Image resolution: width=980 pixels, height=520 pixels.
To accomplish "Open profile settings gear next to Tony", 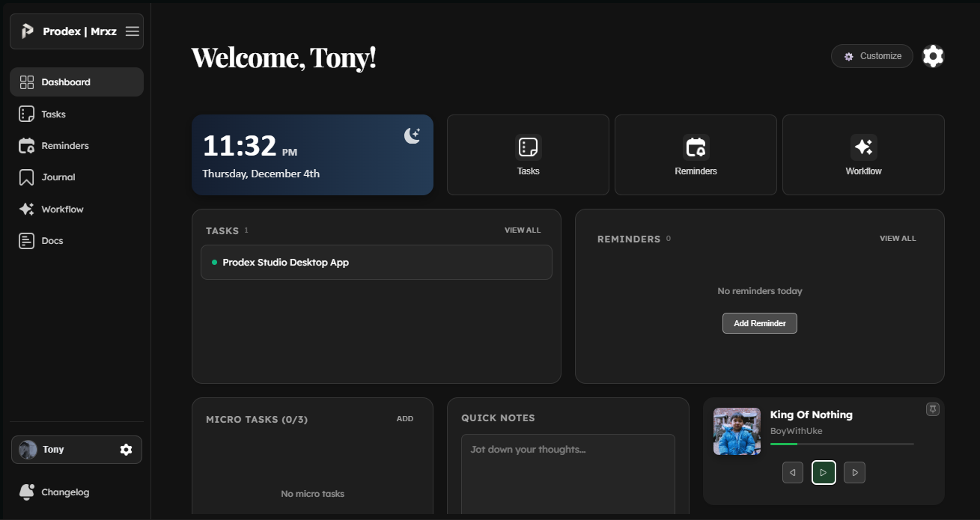I will 126,449.
